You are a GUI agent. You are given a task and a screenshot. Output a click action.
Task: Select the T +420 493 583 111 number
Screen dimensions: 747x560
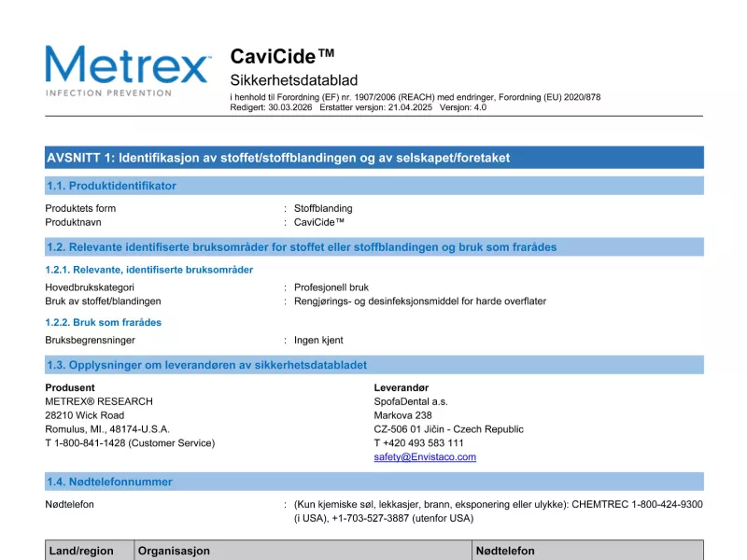coord(418,442)
